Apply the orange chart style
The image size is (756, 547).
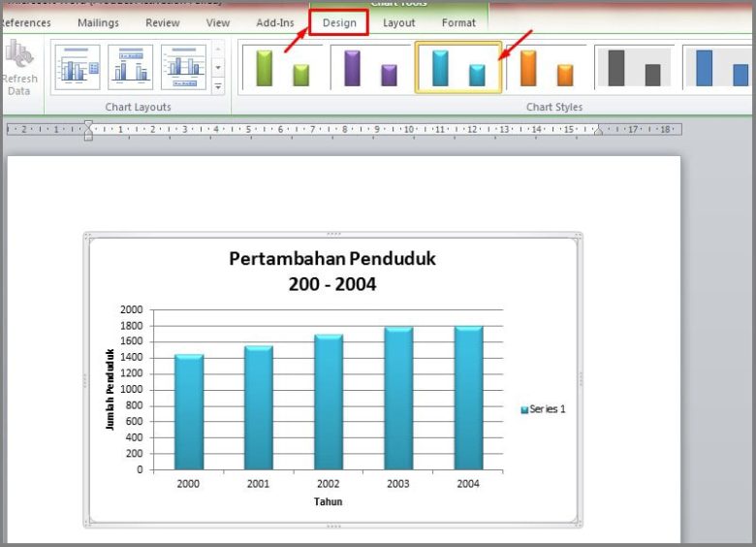[547, 68]
